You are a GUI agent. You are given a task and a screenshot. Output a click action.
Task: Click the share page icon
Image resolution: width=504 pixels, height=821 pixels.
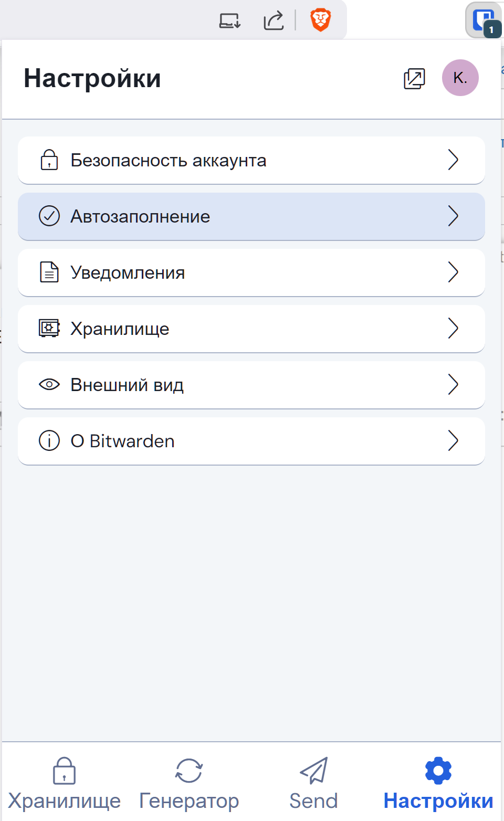274,21
